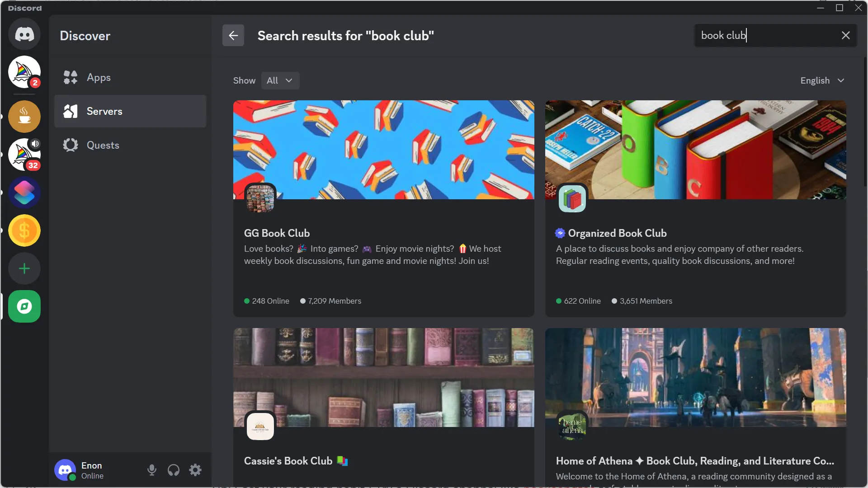The height and width of the screenshot is (488, 868).
Task: Click the 248 Online count
Action: 267,301
